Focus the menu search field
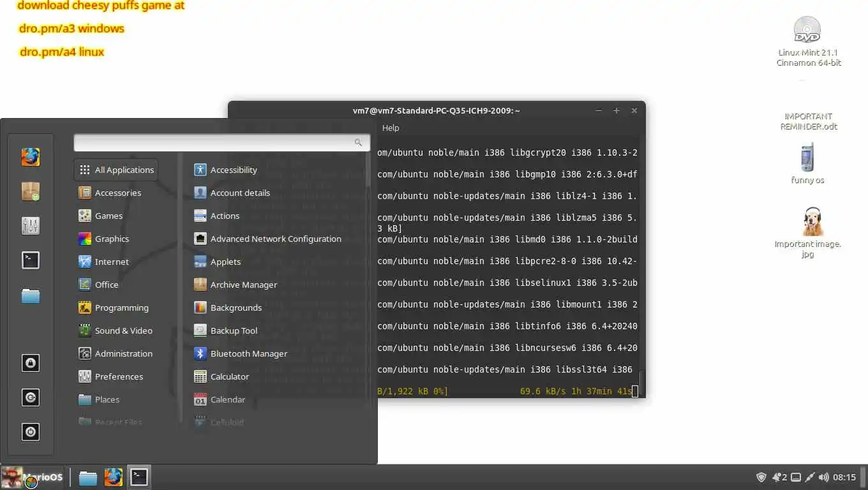The image size is (868, 490). [221, 142]
